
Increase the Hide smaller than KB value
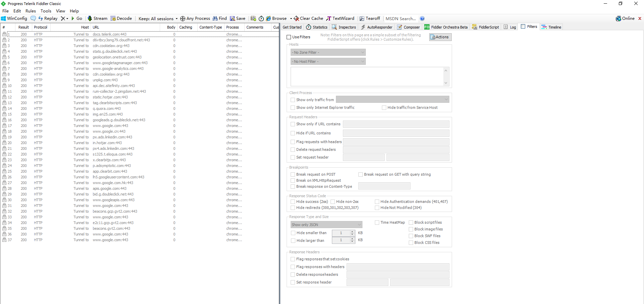pos(352,232)
